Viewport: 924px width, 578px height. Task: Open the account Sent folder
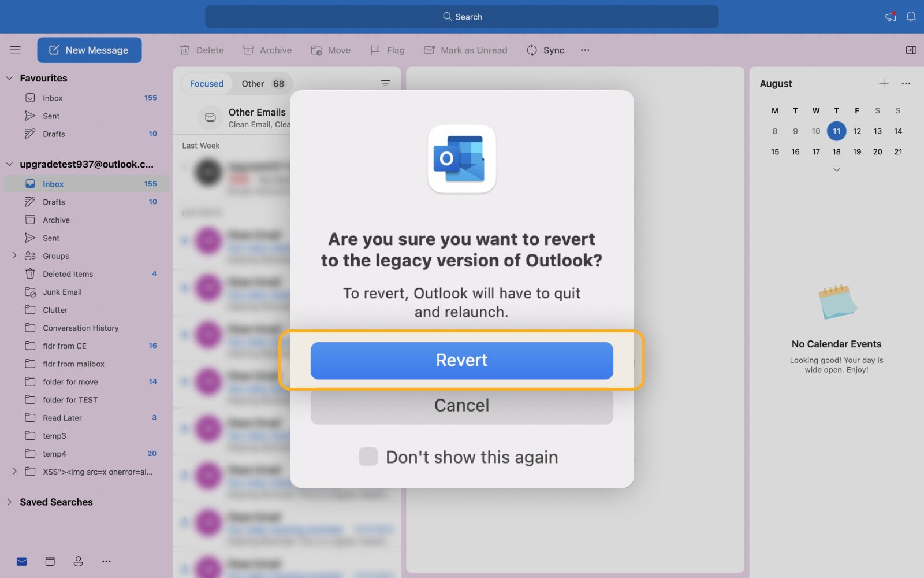(x=87, y=238)
